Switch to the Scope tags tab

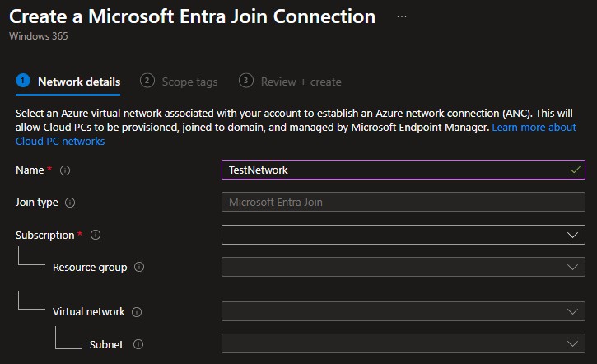pos(189,82)
